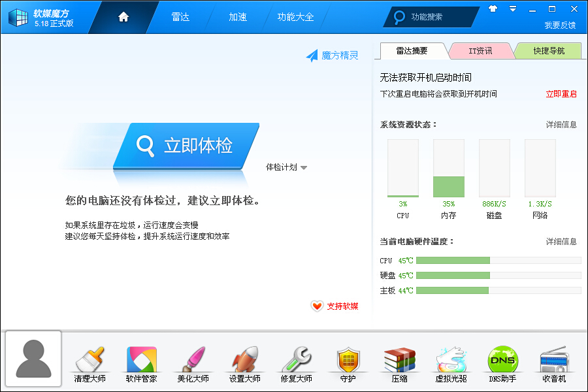Select the 加速 navigation menu

(237, 18)
